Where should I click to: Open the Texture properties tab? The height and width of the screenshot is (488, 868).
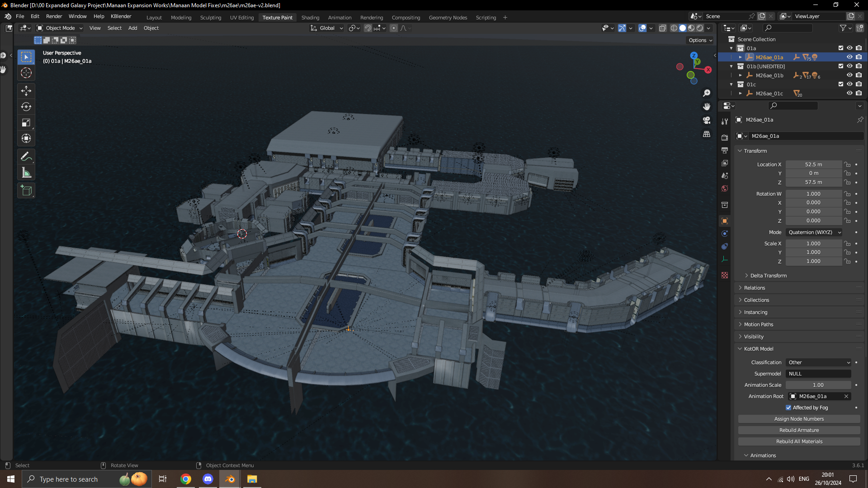tap(725, 275)
